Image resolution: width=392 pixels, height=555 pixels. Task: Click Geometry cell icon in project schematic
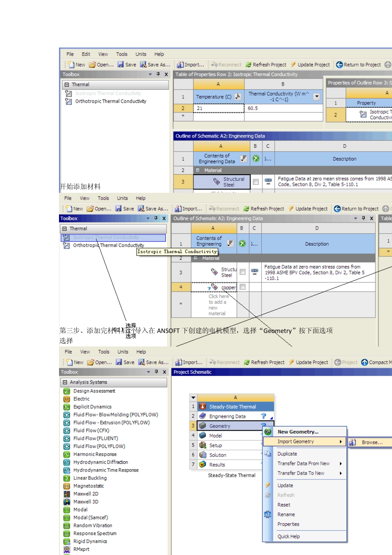point(203,426)
